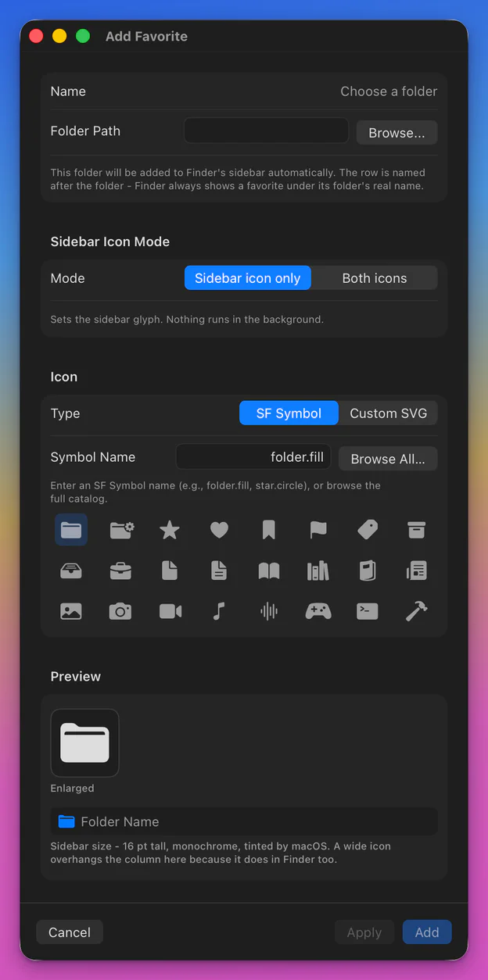Pick the camera symbol

click(120, 611)
